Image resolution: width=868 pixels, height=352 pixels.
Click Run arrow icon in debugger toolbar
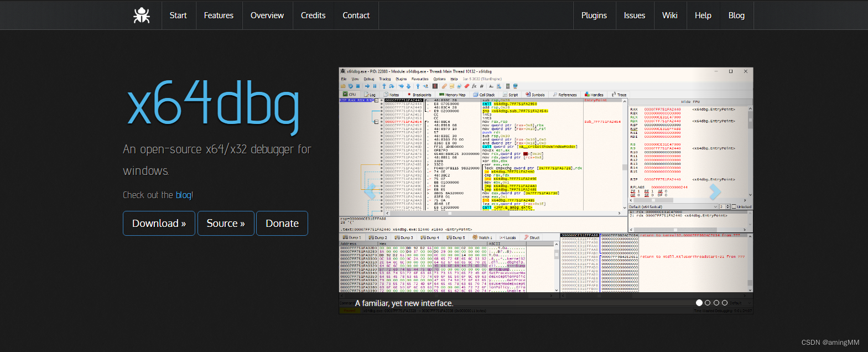[367, 86]
